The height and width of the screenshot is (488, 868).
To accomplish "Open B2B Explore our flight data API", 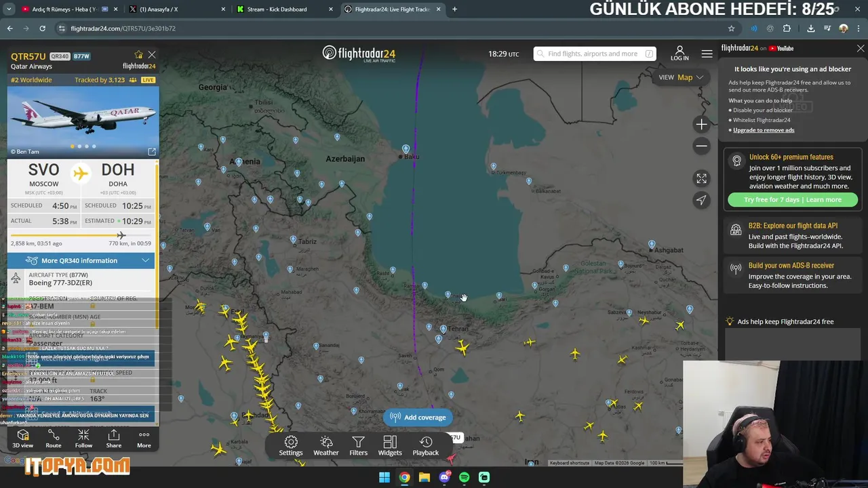I will pyautogui.click(x=793, y=236).
